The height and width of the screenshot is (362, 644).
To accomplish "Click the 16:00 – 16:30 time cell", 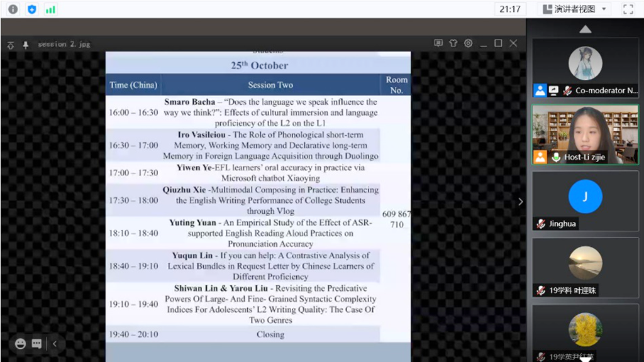I will click(x=133, y=112).
